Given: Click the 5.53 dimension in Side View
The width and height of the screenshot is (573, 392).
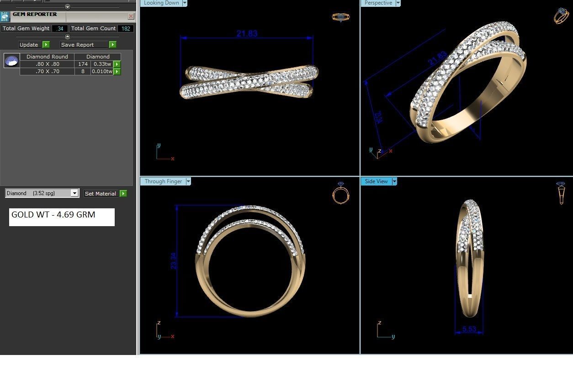Looking at the screenshot, I should 469,329.
